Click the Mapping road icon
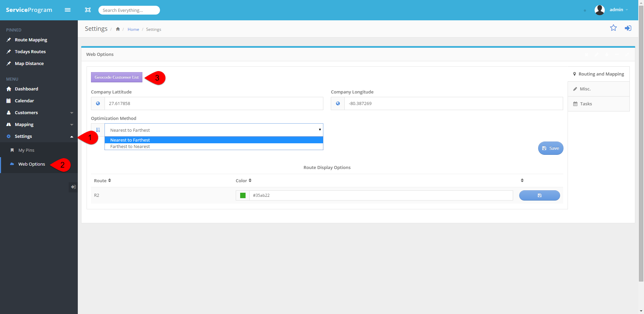Viewport: 644px width, 314px height. click(x=9, y=124)
